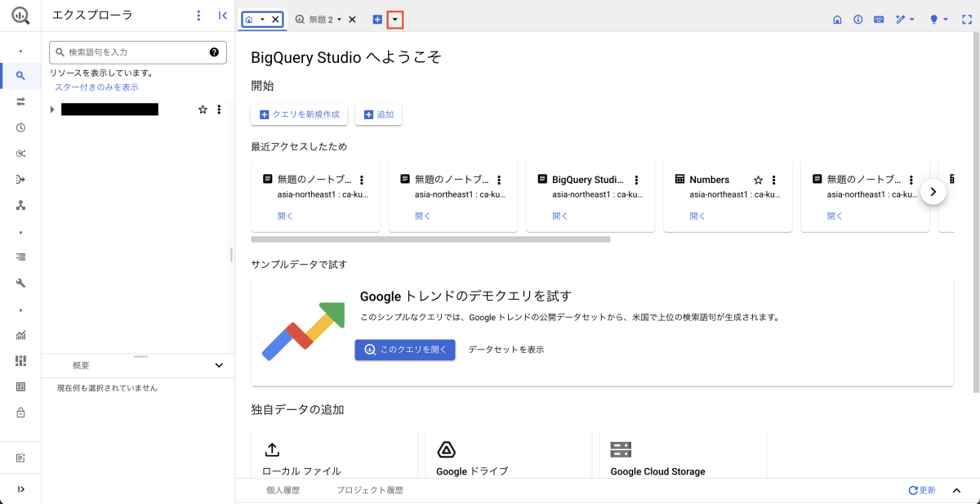Image resolution: width=980 pixels, height=504 pixels.
Task: Expand the left navigation menu
Action: coord(20,489)
